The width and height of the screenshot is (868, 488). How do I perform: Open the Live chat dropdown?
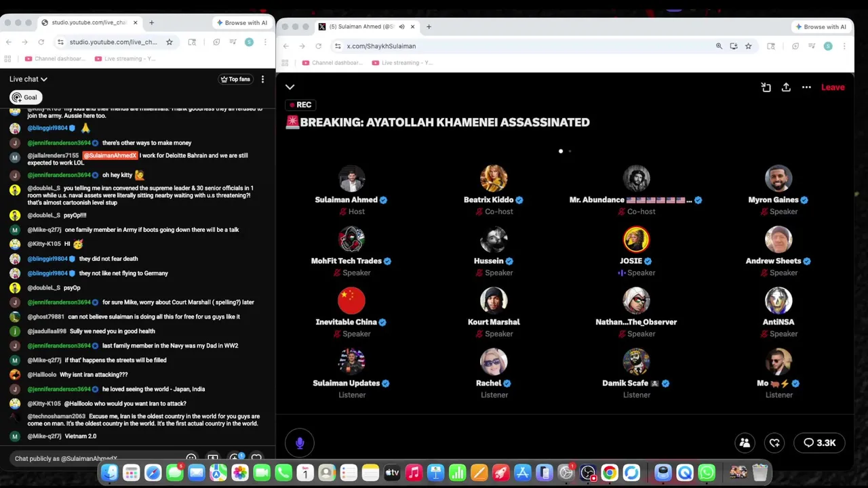click(x=28, y=79)
